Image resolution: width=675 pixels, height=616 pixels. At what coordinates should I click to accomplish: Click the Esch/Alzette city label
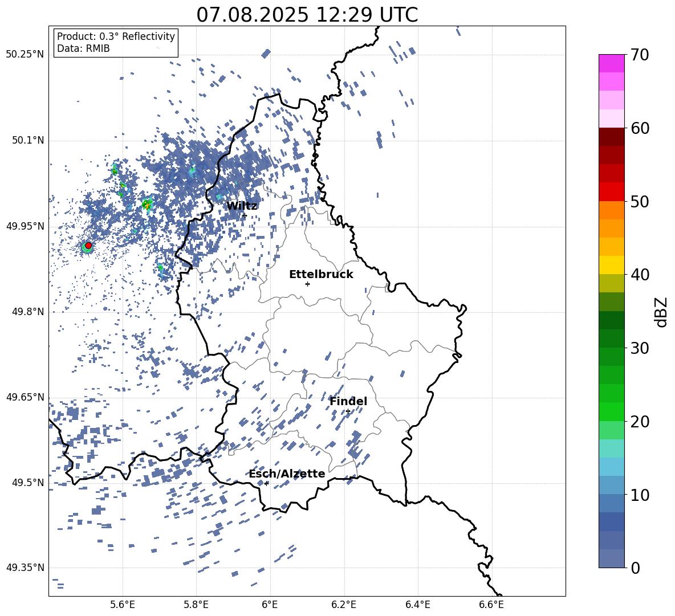click(287, 474)
